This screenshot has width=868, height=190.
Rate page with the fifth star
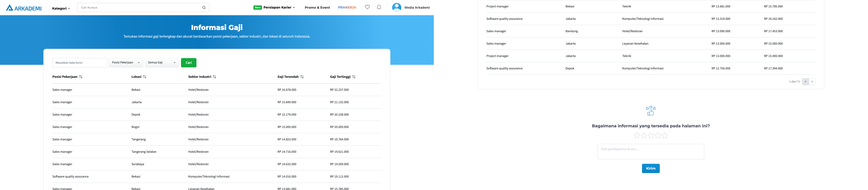coord(665,135)
